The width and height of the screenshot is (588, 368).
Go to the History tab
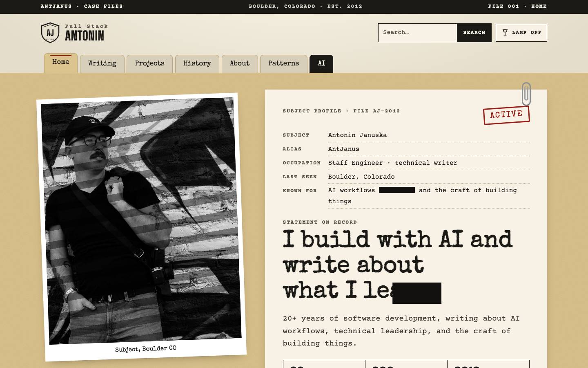(x=197, y=64)
